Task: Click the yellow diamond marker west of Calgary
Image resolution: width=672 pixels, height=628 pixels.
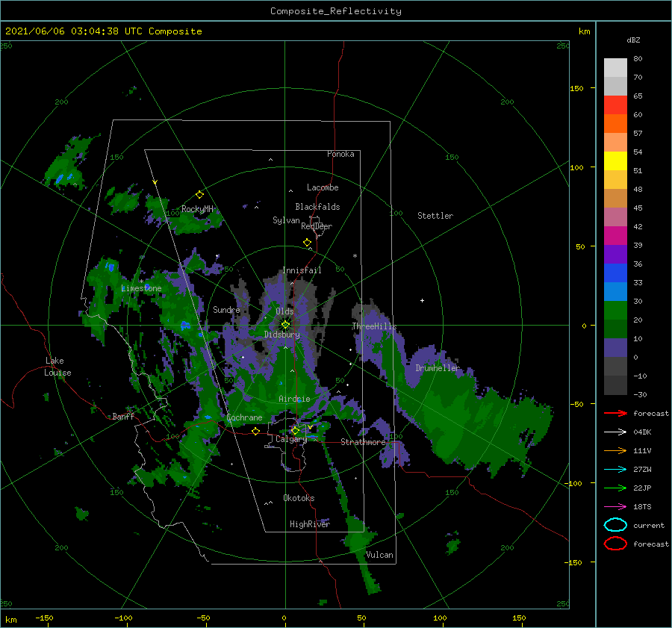Action: click(255, 431)
